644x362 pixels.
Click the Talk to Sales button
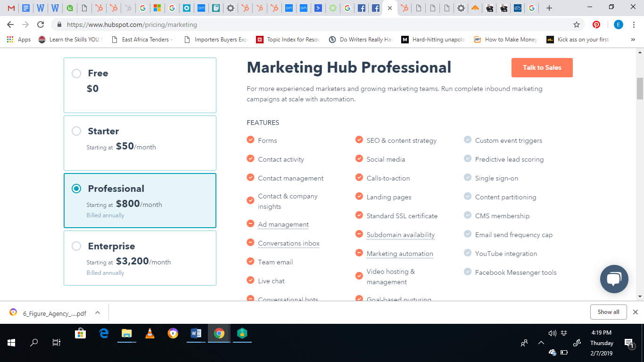pyautogui.click(x=542, y=67)
